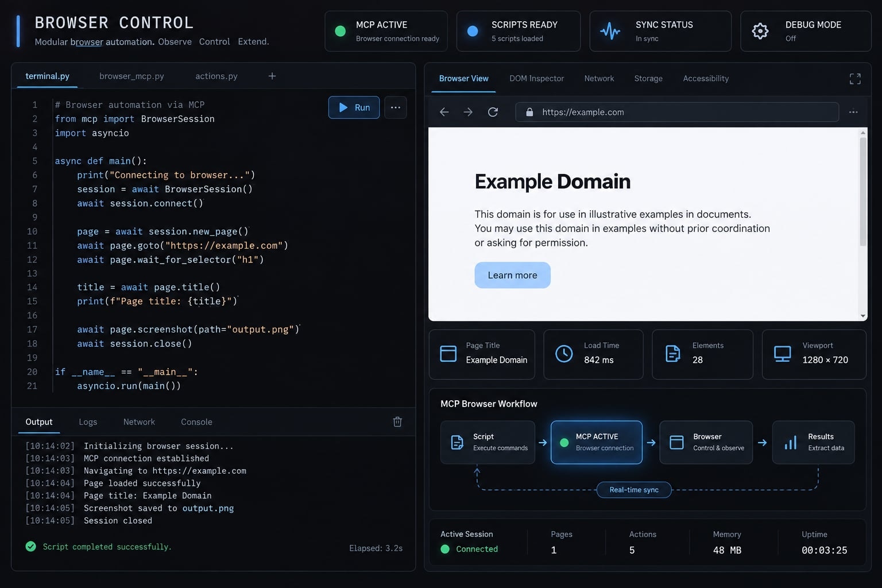Click the output.png link in output
The image size is (882, 588).
208,508
